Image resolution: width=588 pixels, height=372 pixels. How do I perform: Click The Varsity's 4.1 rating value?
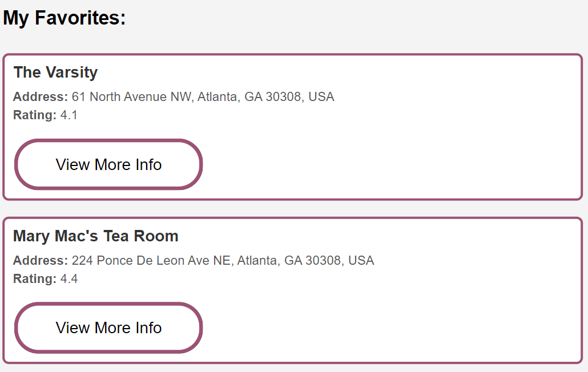coord(69,115)
